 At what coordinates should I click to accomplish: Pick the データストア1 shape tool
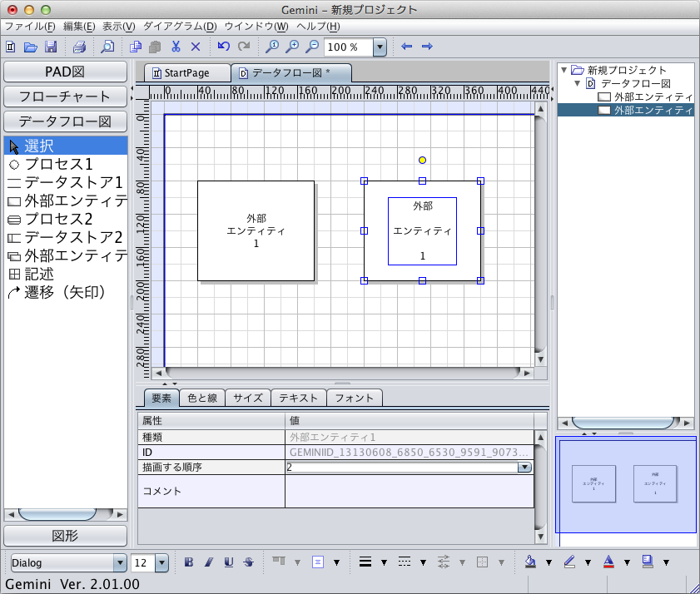[x=66, y=182]
